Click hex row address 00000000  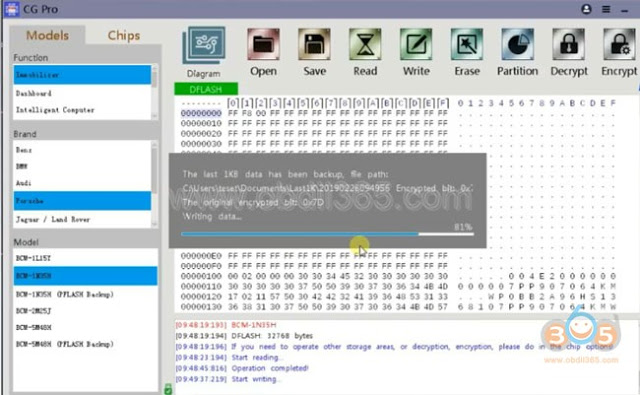(x=201, y=113)
